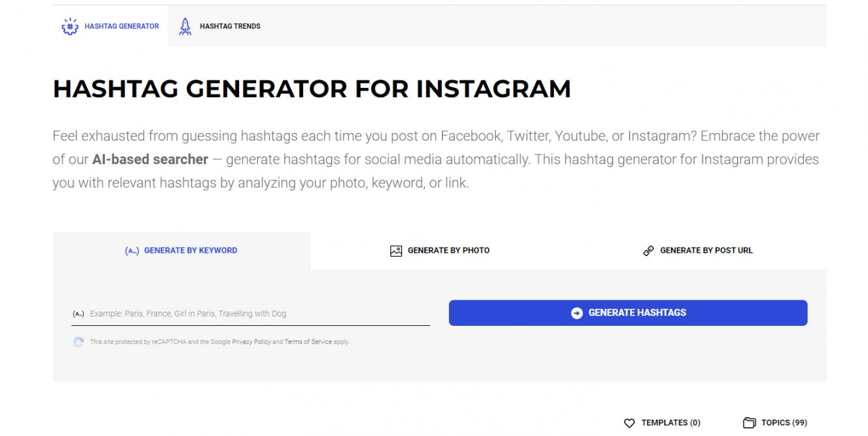This screenshot has height=436, width=868.
Task: Switch to Generate by Photo tab
Action: (448, 250)
